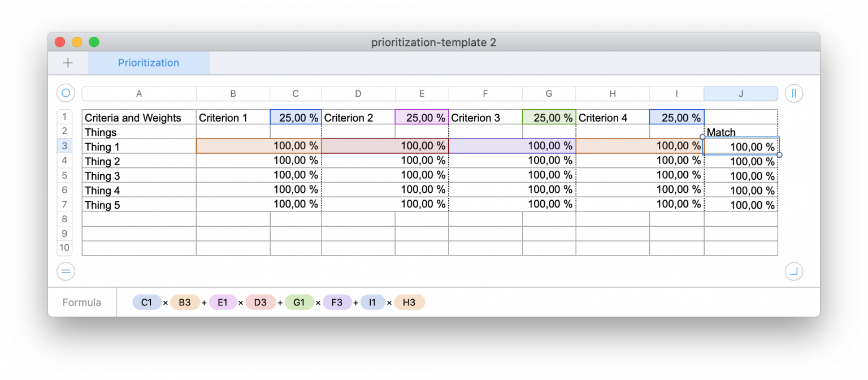Select highlighted row 3 header
Screen dimensions: 868x380
point(64,146)
